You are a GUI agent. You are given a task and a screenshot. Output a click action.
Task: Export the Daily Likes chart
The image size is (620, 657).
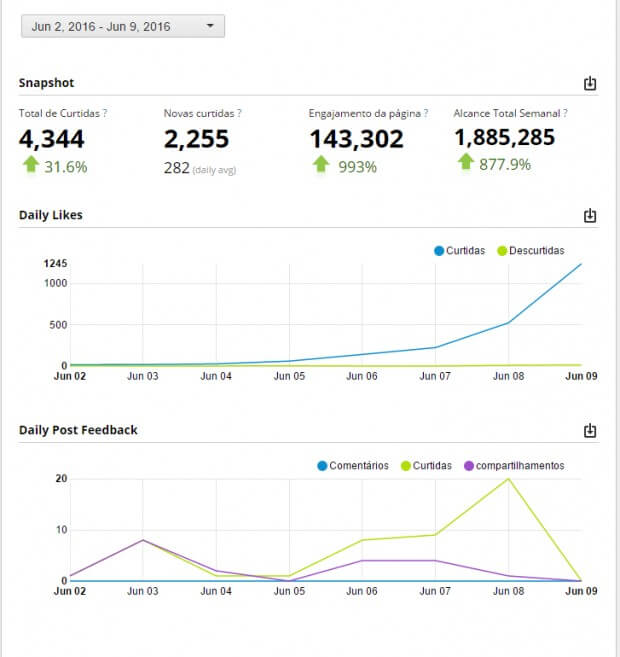[x=590, y=215]
